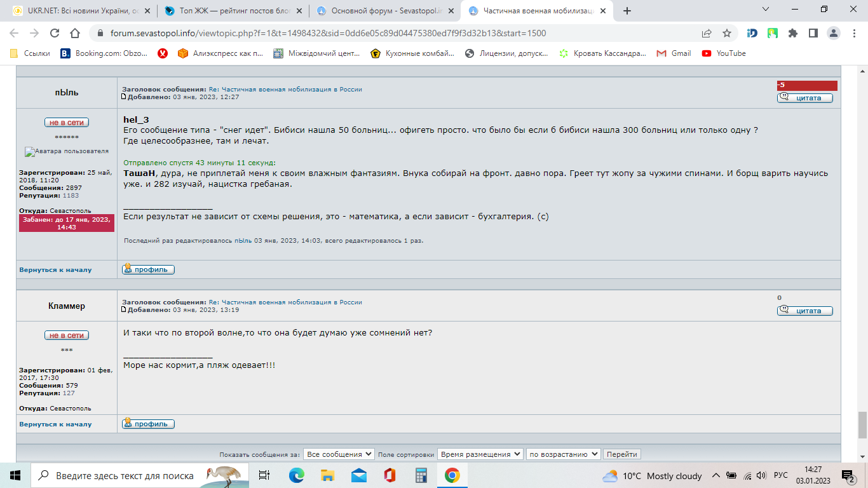The image size is (868, 488).
Task: Open Chrome three-dot menu
Action: pyautogui.click(x=854, y=33)
